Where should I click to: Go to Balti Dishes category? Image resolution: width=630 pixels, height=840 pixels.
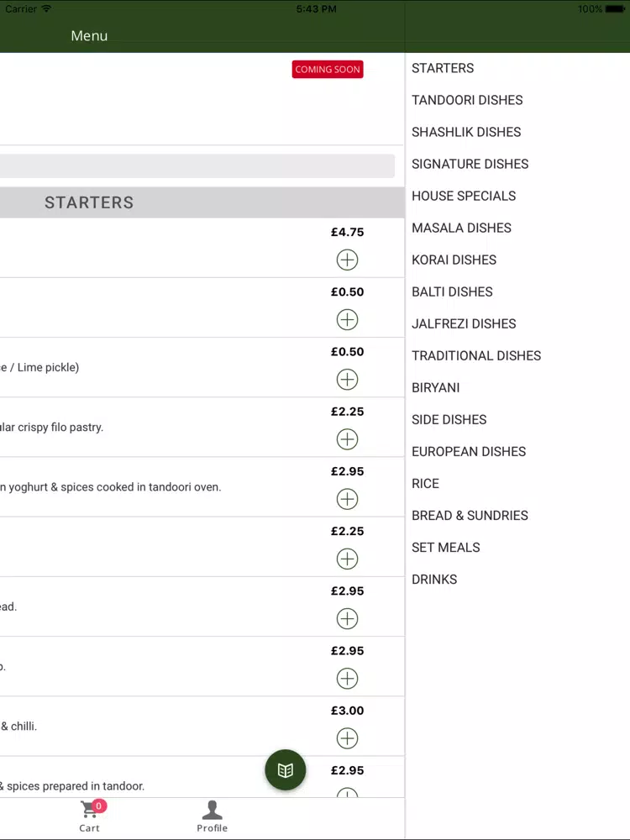[x=452, y=292]
